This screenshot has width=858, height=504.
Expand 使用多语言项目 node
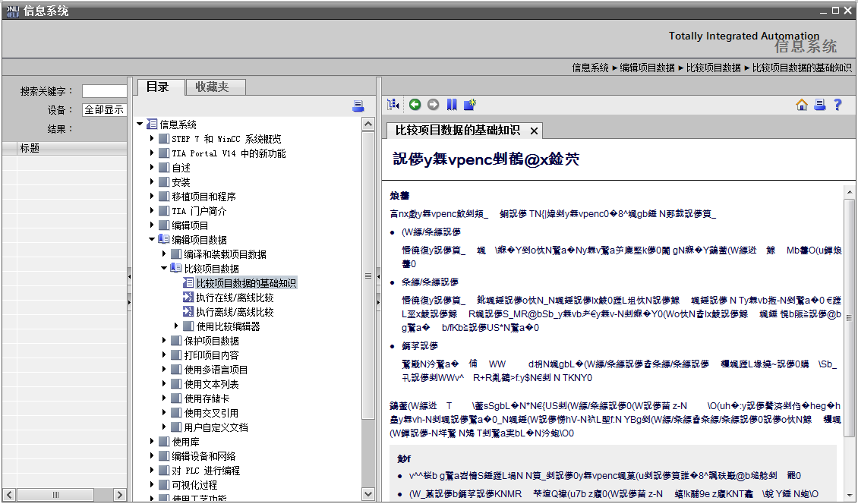163,369
